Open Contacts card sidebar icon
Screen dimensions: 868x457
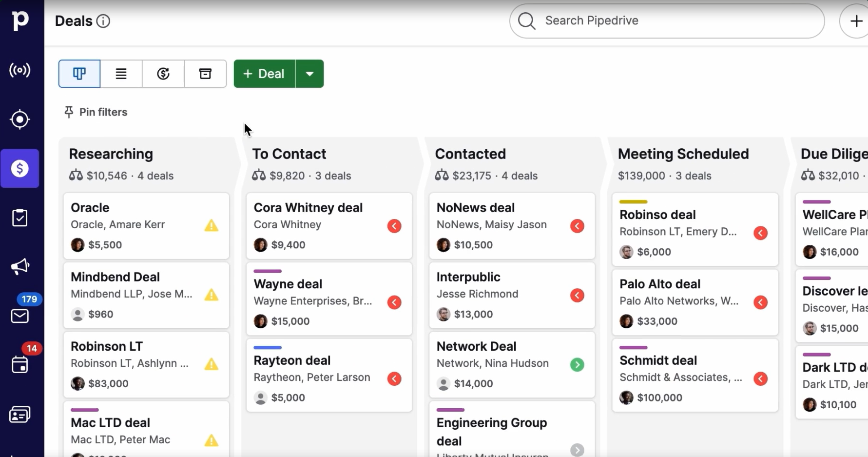pos(20,415)
